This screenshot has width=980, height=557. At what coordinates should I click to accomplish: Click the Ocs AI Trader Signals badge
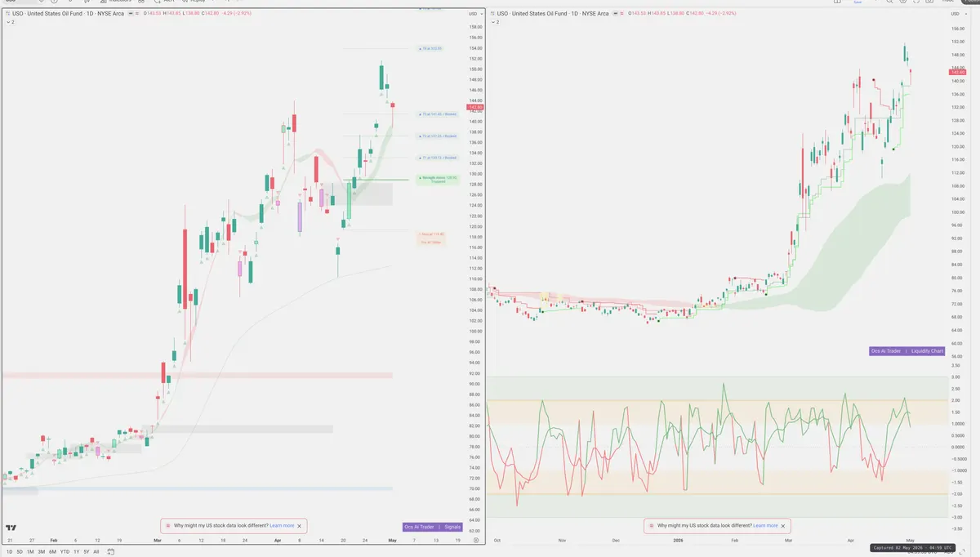click(x=433, y=527)
